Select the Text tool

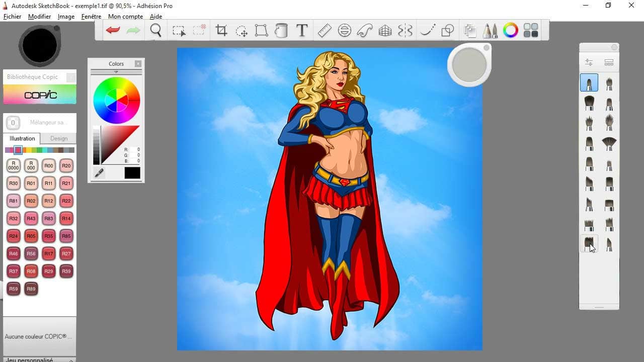tap(302, 31)
